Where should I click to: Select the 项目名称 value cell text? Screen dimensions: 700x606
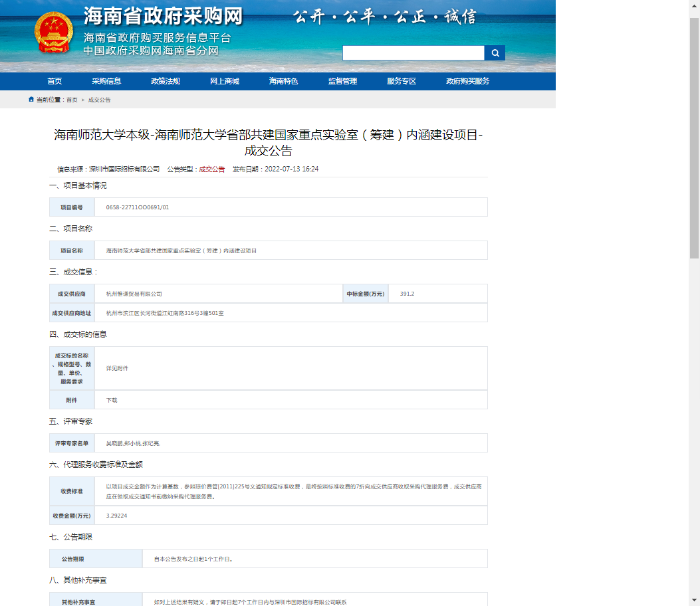(x=181, y=251)
